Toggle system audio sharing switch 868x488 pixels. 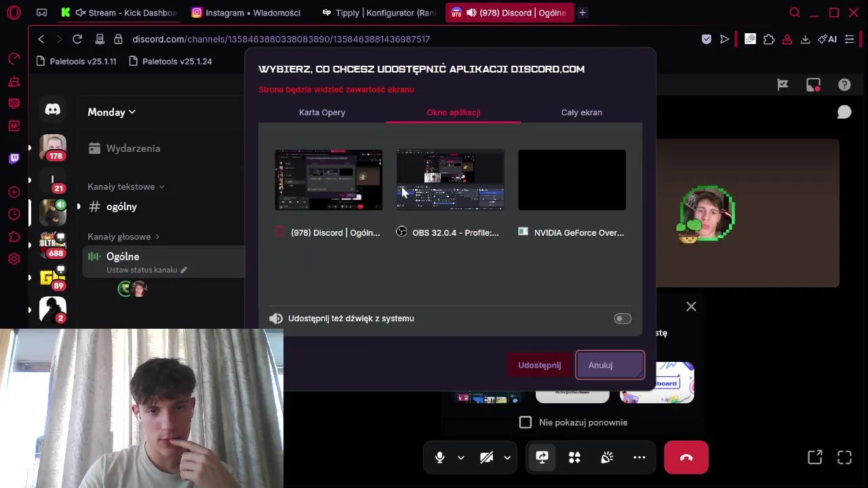[623, 319]
